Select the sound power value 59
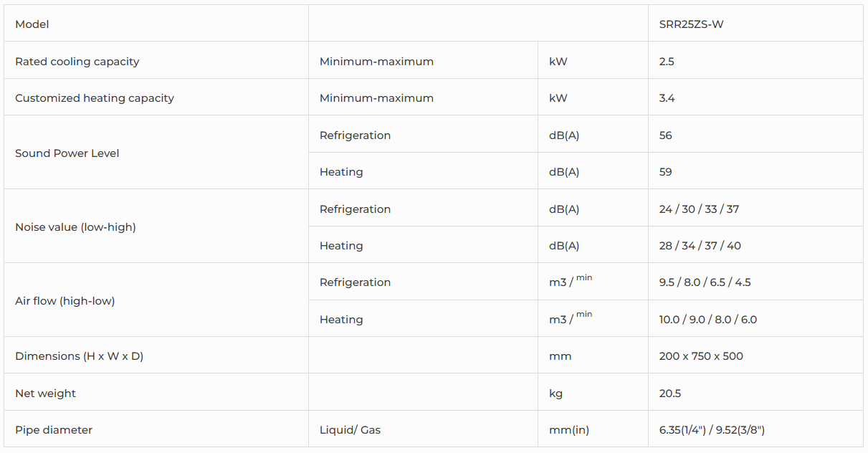 point(666,172)
